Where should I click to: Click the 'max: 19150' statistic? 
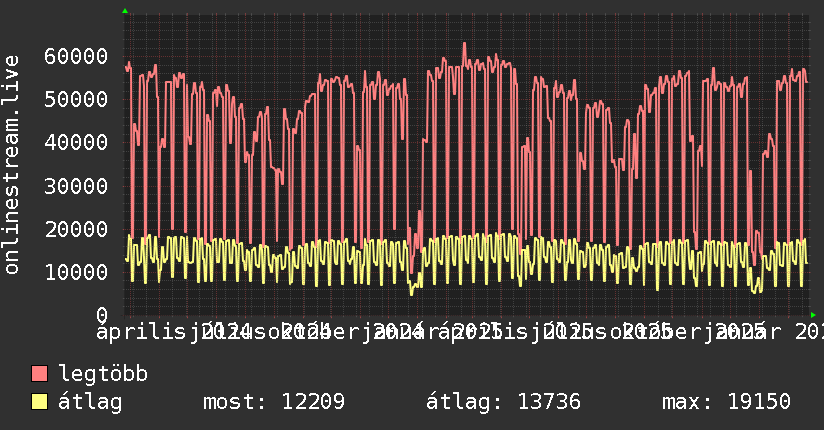(726, 403)
